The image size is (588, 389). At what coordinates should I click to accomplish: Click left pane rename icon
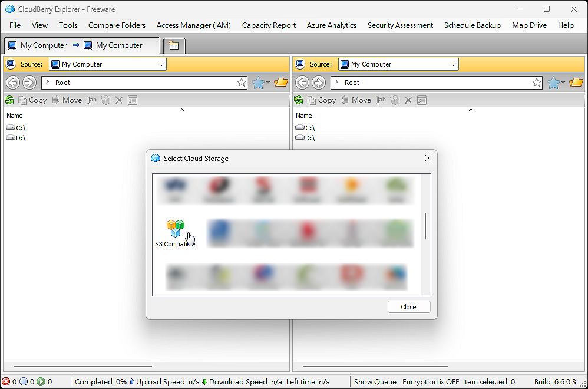(x=92, y=100)
